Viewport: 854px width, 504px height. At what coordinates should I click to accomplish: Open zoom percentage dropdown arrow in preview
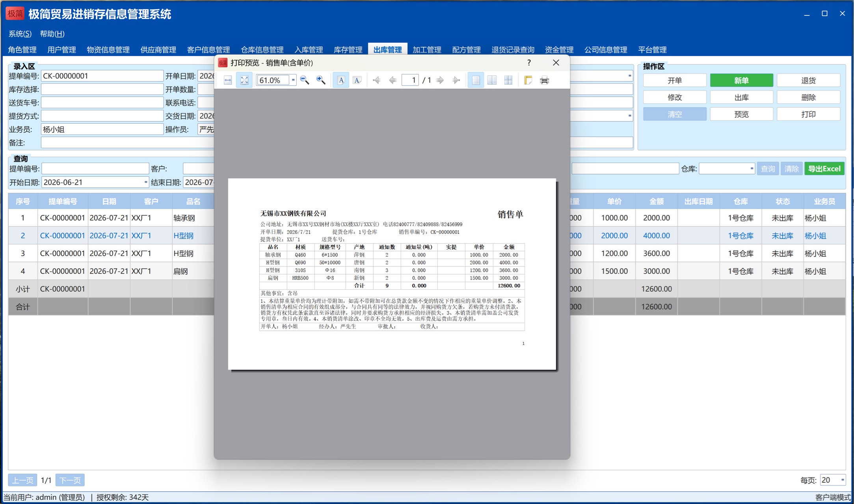(293, 80)
